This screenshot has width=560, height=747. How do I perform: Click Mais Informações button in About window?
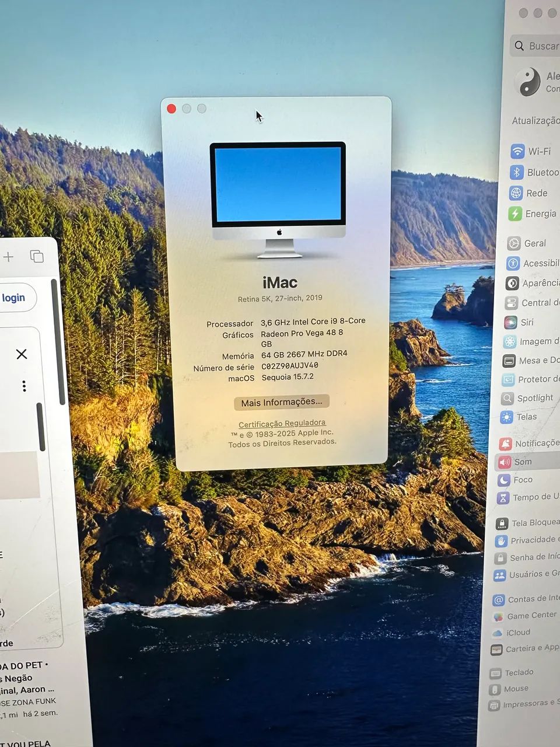[x=282, y=402]
